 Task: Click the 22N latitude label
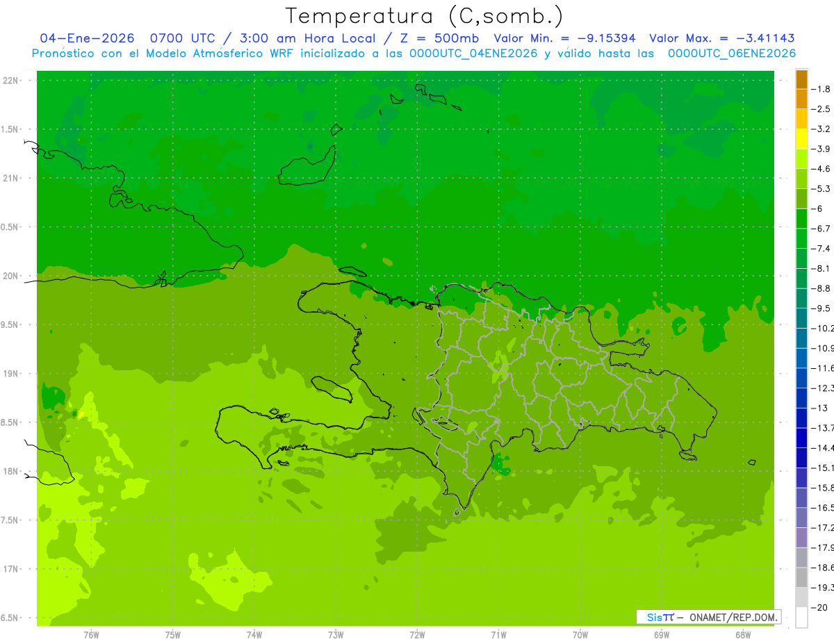tap(10, 81)
